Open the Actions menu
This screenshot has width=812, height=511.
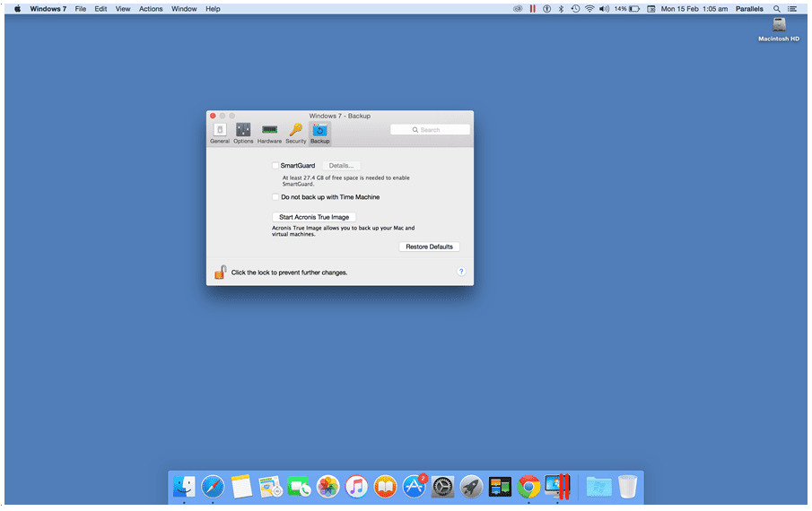coord(151,9)
